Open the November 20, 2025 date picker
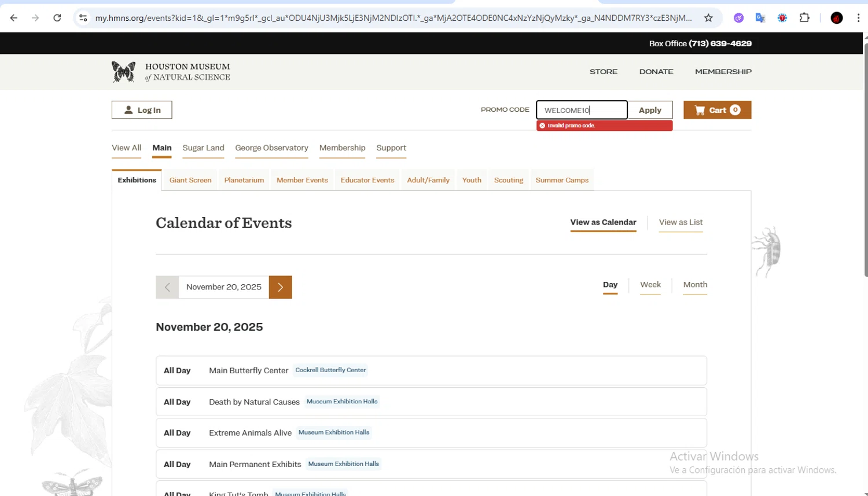Image resolution: width=868 pixels, height=496 pixels. point(224,287)
